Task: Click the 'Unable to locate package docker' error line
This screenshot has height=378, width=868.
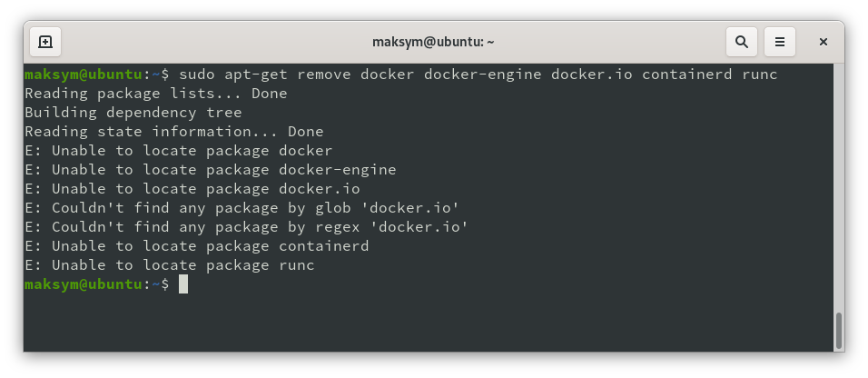Action: coord(178,151)
